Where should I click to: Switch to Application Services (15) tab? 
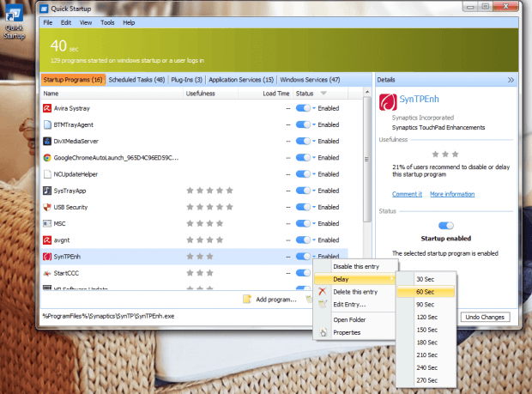[241, 80]
